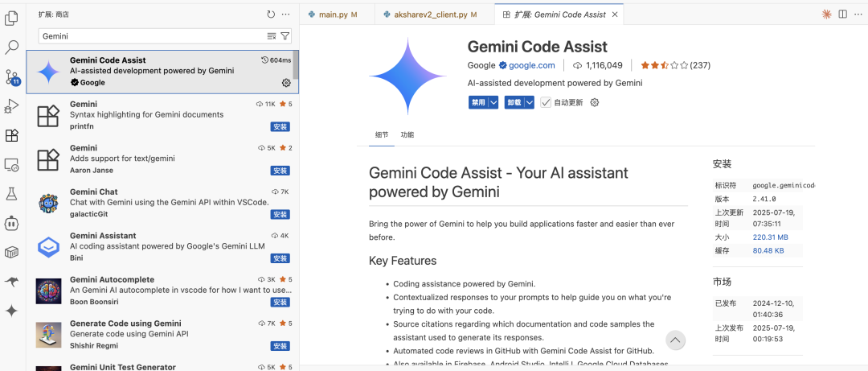Switch to the 功能 features tab
Image resolution: width=868 pixels, height=371 pixels.
(407, 135)
